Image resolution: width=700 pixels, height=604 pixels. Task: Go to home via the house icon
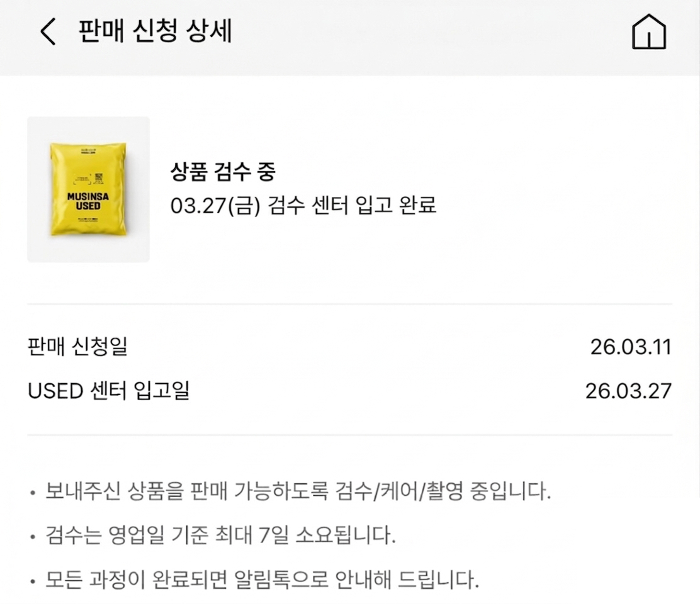pyautogui.click(x=648, y=31)
